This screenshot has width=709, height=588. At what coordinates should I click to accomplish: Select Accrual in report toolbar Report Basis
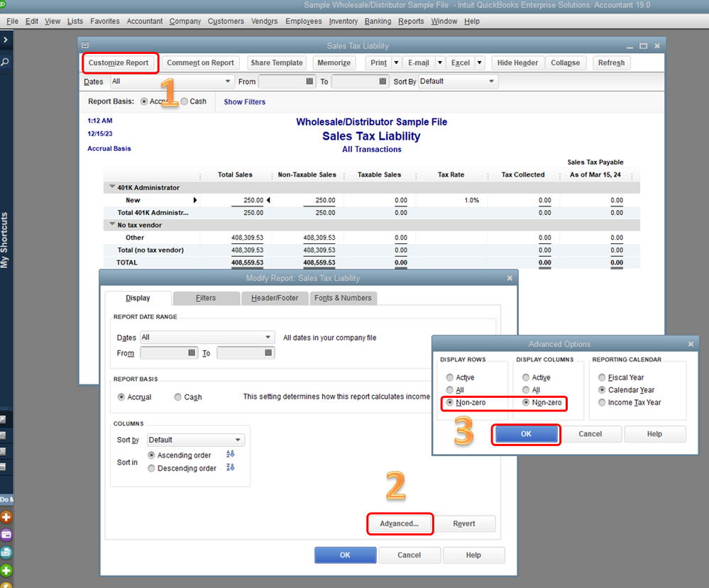144,101
